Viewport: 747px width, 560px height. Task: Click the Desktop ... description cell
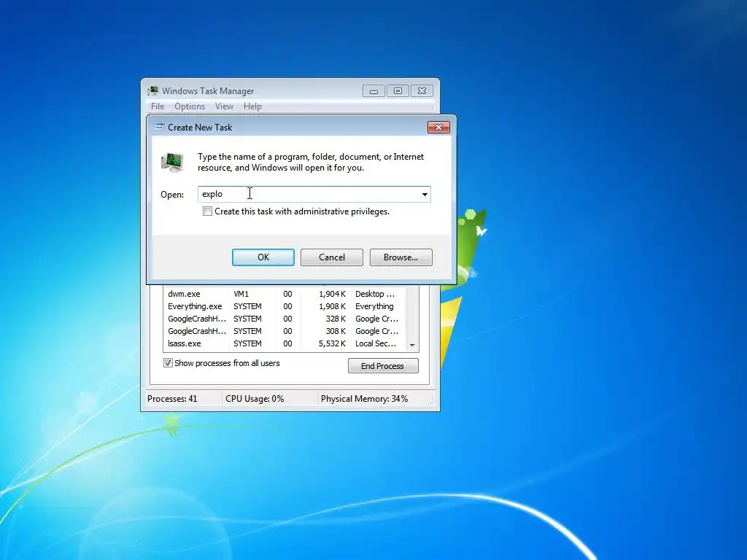point(375,294)
